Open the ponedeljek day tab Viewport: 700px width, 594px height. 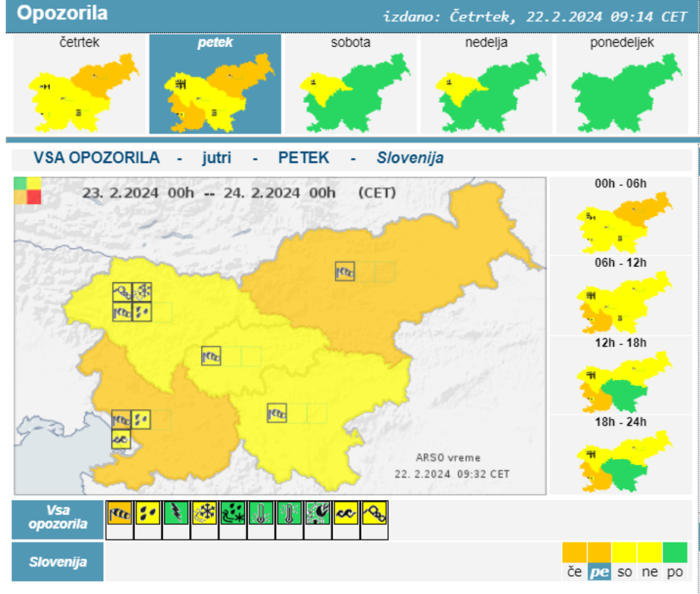point(622,83)
